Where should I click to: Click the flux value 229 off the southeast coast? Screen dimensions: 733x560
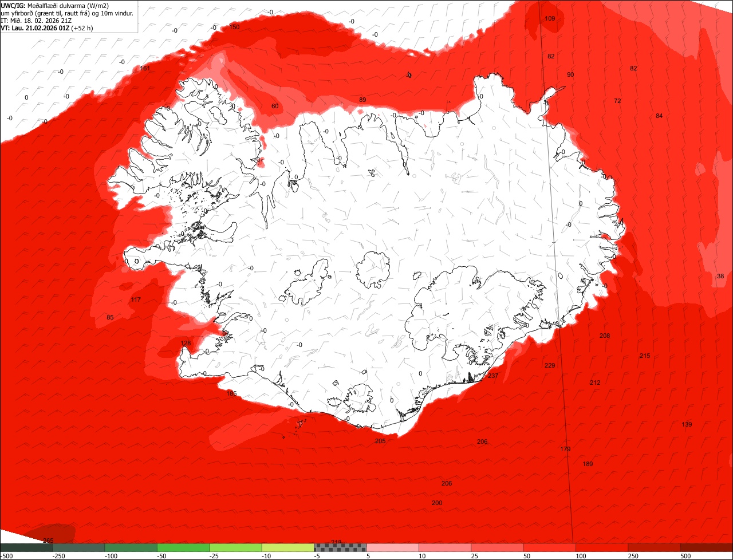[550, 365]
